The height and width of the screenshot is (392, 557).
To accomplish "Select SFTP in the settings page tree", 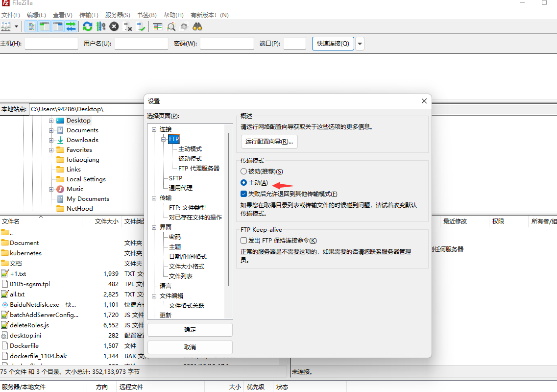I will coord(175,178).
